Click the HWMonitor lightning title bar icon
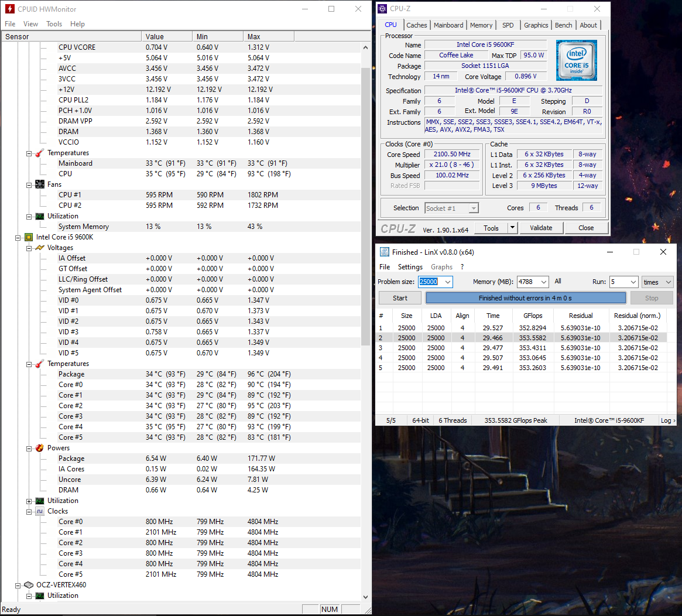Screen dimensions: 682x616 coord(9,9)
